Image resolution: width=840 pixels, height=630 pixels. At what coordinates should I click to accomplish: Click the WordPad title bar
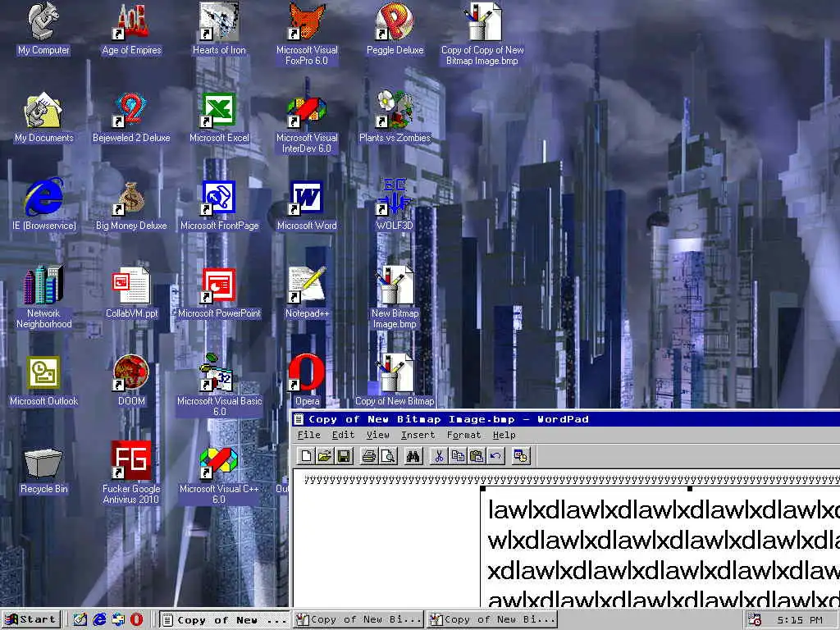click(x=566, y=419)
